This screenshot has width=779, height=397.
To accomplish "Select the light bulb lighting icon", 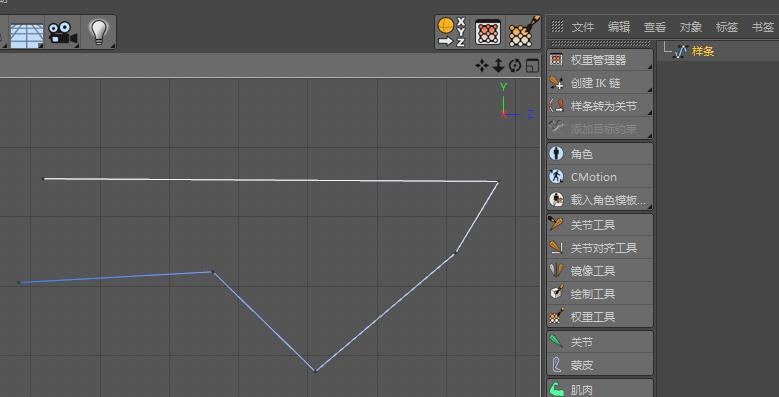I will click(x=99, y=33).
